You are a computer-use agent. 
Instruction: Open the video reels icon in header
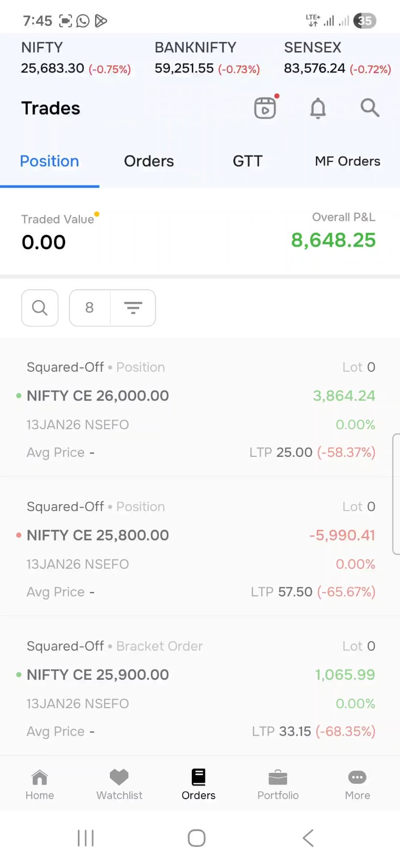coord(265,108)
